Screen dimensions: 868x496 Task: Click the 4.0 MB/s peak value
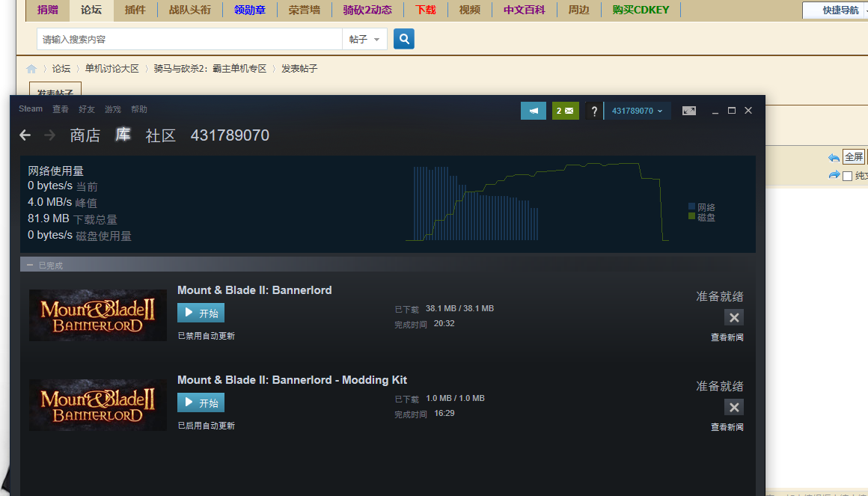click(50, 202)
